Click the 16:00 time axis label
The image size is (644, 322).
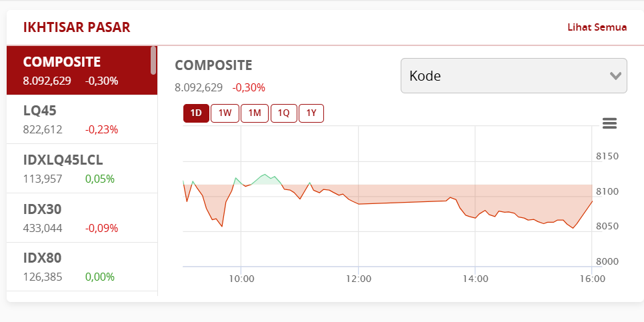[591, 279]
